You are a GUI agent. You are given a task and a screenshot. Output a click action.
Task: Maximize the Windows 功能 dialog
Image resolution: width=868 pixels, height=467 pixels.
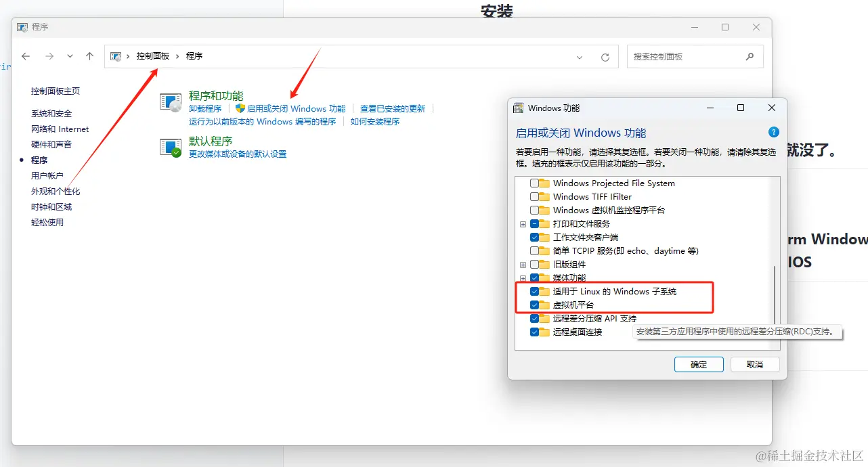[741, 108]
